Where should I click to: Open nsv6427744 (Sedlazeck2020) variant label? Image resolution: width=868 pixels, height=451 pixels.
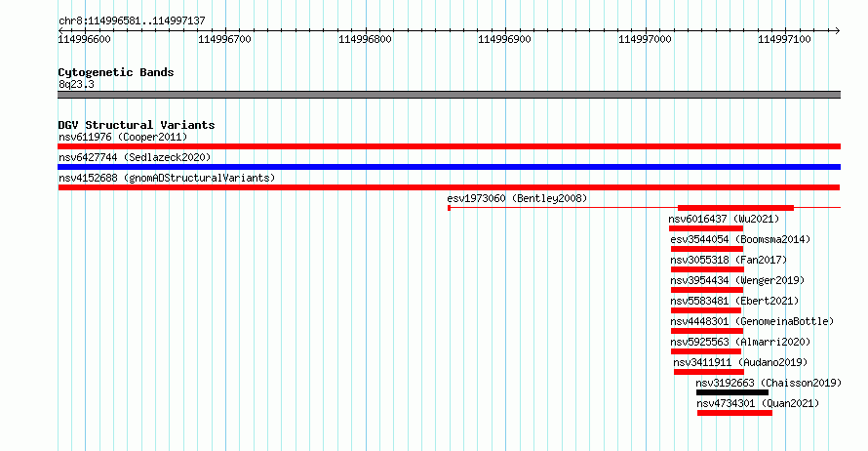pos(135,157)
